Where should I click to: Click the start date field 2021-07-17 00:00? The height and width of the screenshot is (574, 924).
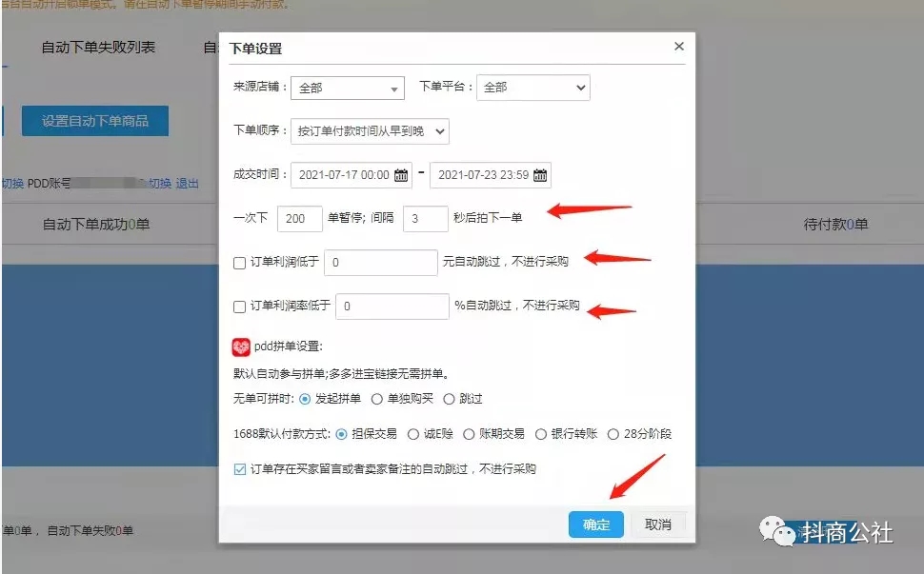pyautogui.click(x=352, y=175)
